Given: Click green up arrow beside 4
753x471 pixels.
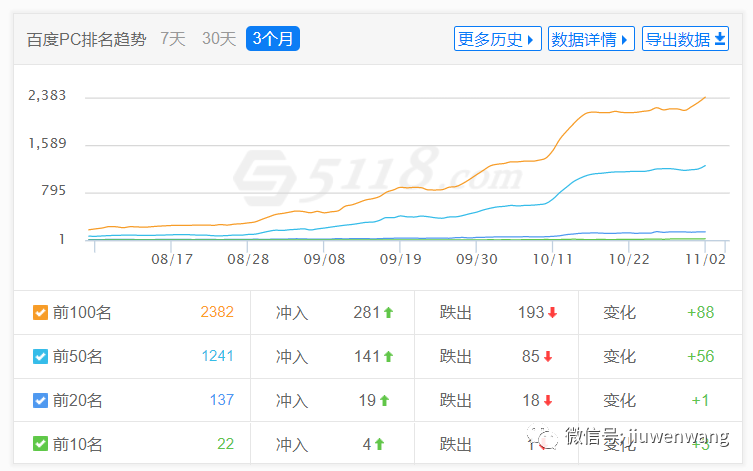Looking at the screenshot, I should 380,444.
